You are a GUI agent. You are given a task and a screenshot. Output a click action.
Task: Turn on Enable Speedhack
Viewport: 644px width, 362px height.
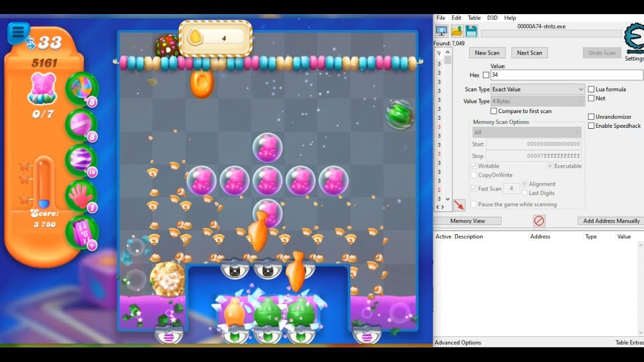tap(591, 126)
